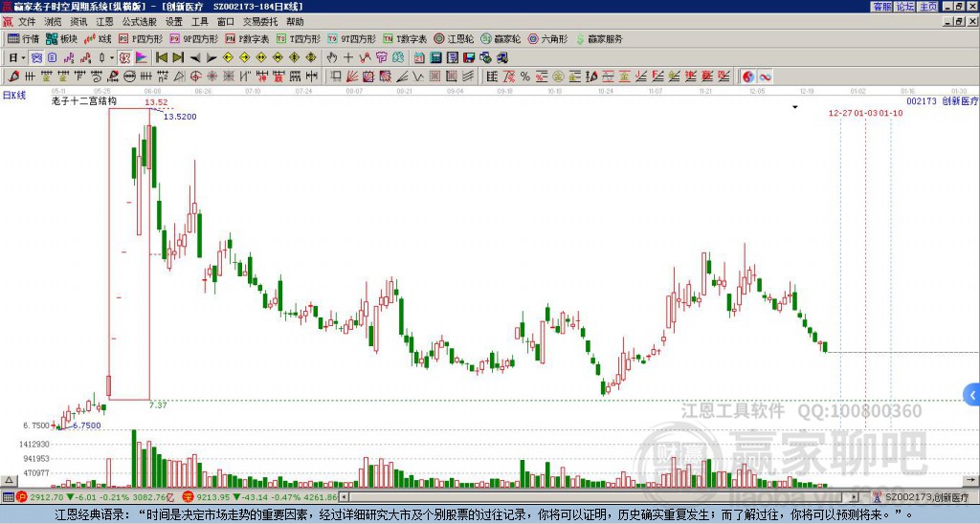This screenshot has width=980, height=524.
Task: Open the 板块 sector view
Action: [x=61, y=38]
